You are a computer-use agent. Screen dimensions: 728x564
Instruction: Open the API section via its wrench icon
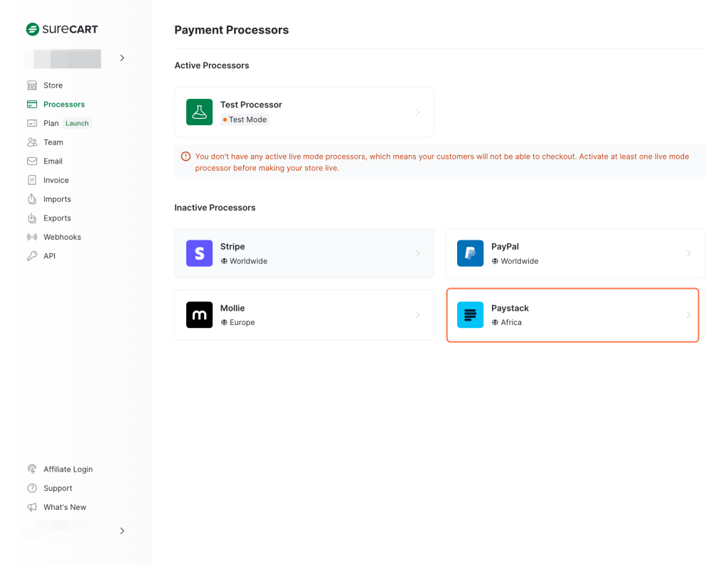click(x=33, y=255)
